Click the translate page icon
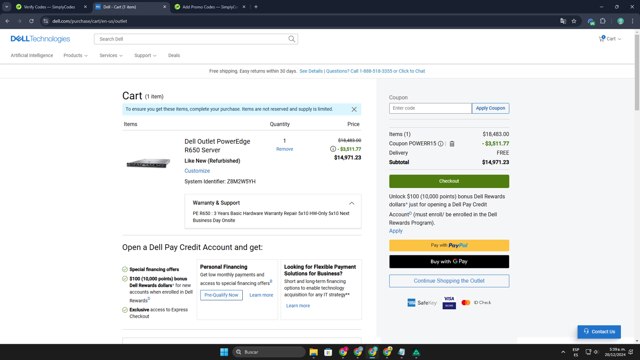Viewport: 640px width, 360px height. (563, 21)
